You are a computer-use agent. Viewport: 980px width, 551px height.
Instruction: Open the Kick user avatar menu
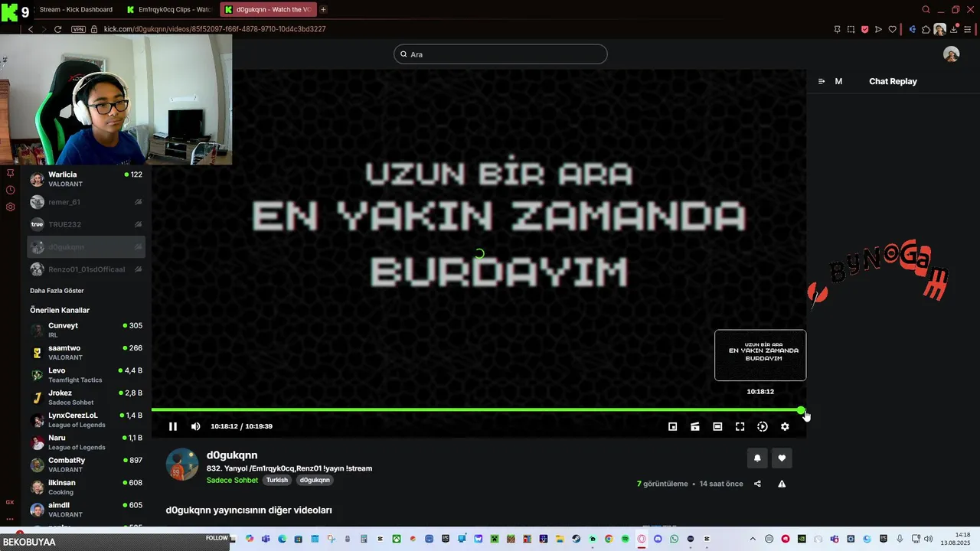(951, 54)
